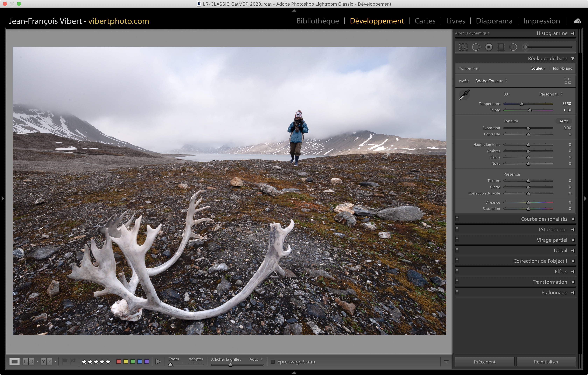This screenshot has height=375, width=588.
Task: Select the Crop overlay tool
Action: (463, 47)
